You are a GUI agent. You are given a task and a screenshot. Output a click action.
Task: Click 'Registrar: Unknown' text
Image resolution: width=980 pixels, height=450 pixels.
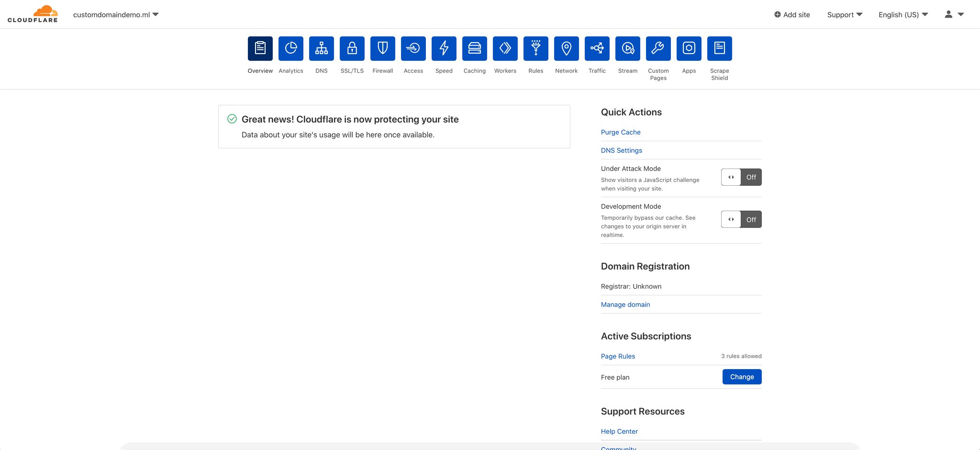(x=631, y=286)
